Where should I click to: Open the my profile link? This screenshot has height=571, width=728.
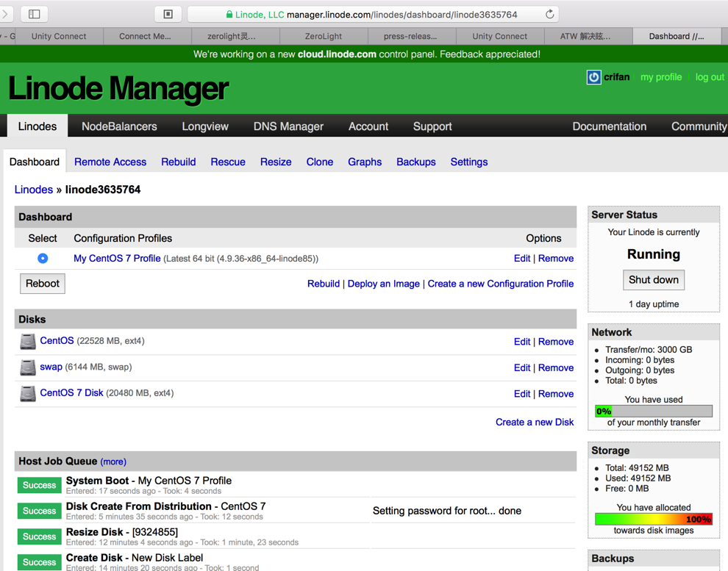661,77
